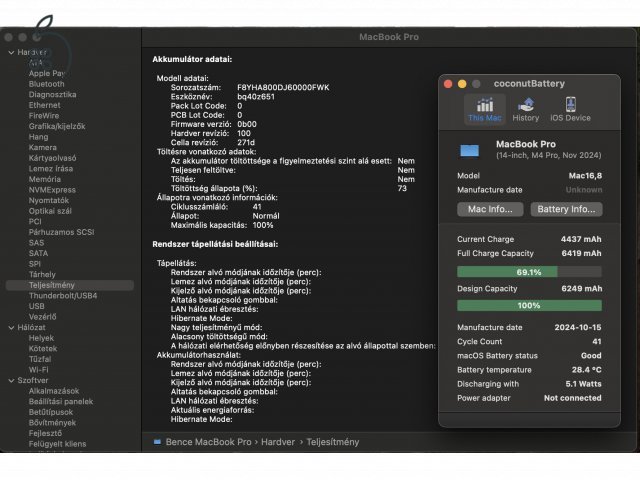Open the This Mac tab in coconutBattery

pyautogui.click(x=484, y=109)
